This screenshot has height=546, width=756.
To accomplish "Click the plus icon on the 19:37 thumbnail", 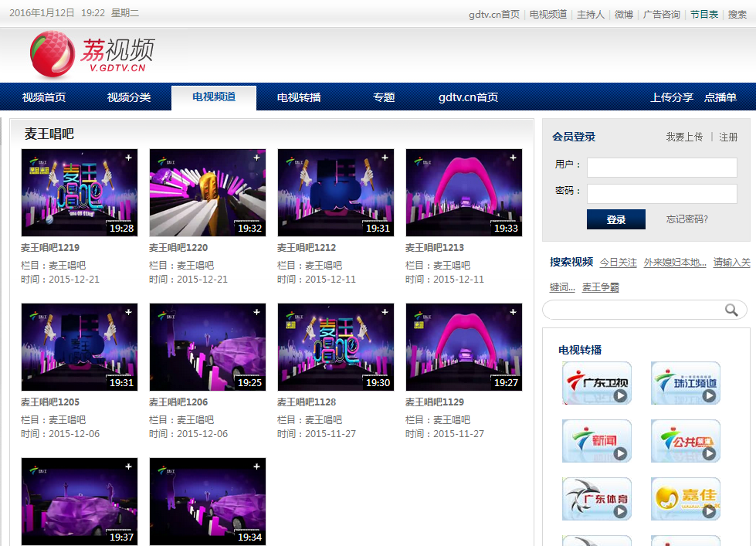I will tap(129, 466).
